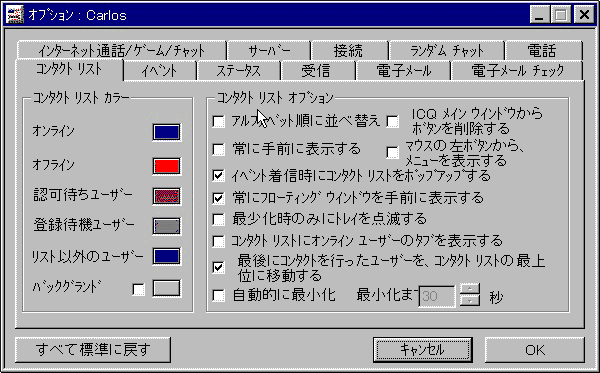Open the 電話 tab
600x373 pixels.
pyautogui.click(x=543, y=50)
